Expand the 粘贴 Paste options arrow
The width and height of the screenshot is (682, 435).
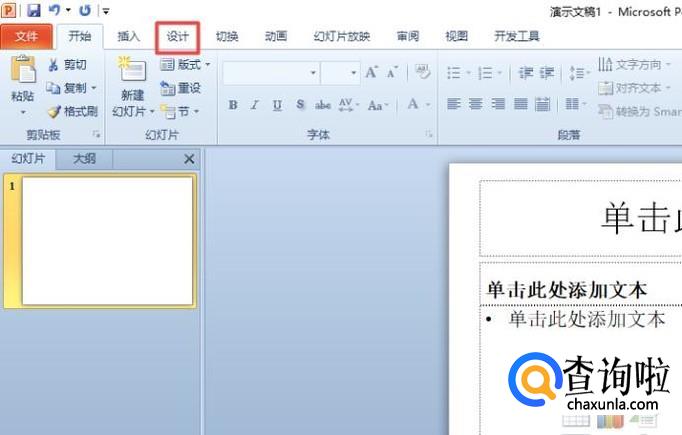click(23, 112)
